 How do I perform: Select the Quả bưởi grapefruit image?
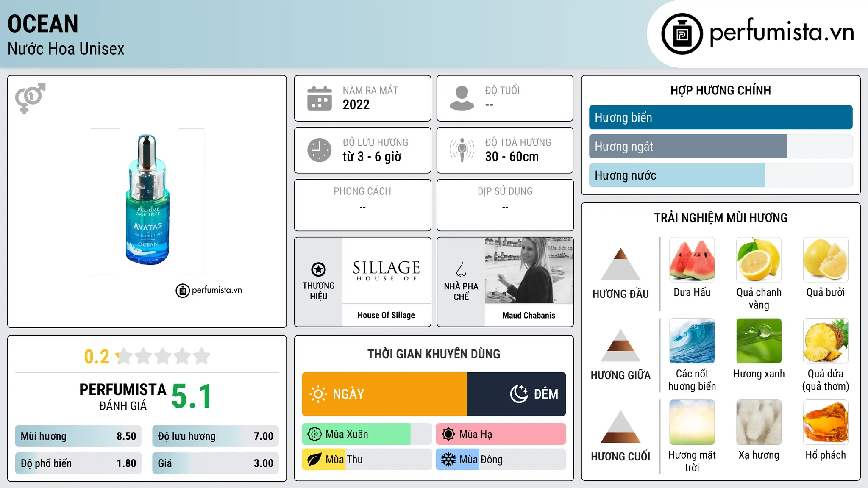(826, 259)
